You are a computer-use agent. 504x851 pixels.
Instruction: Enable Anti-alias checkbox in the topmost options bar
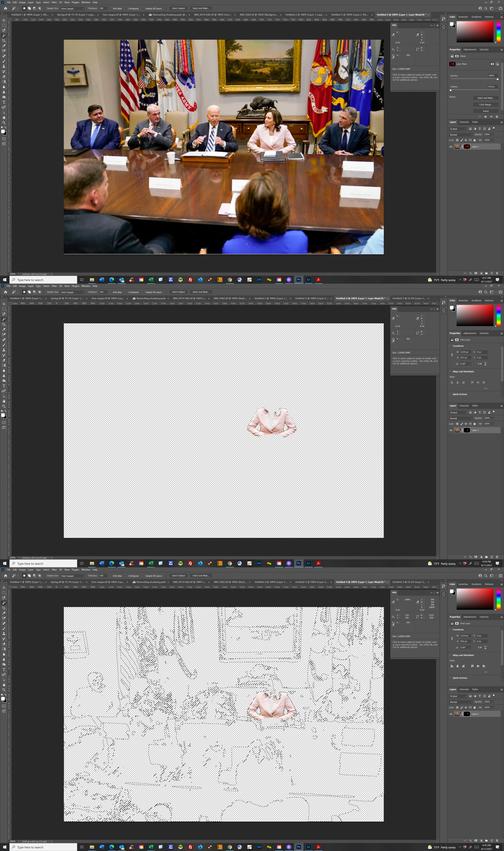tap(111, 9)
